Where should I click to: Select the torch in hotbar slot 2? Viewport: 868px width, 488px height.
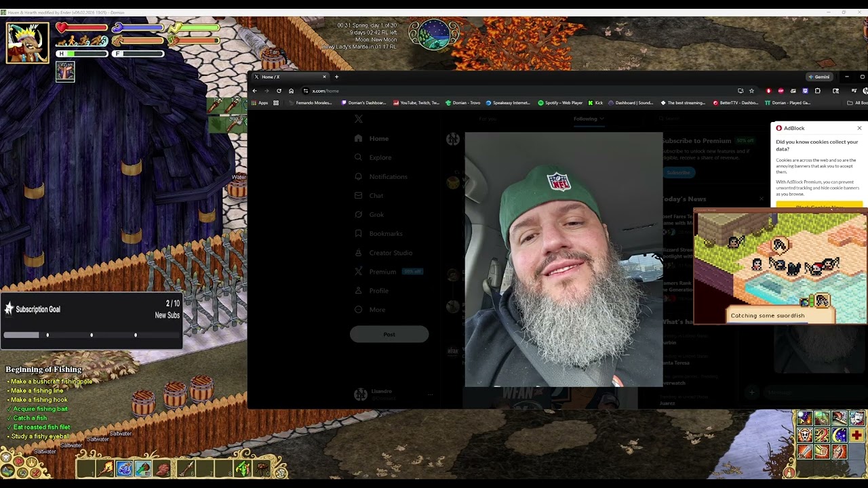tap(105, 468)
